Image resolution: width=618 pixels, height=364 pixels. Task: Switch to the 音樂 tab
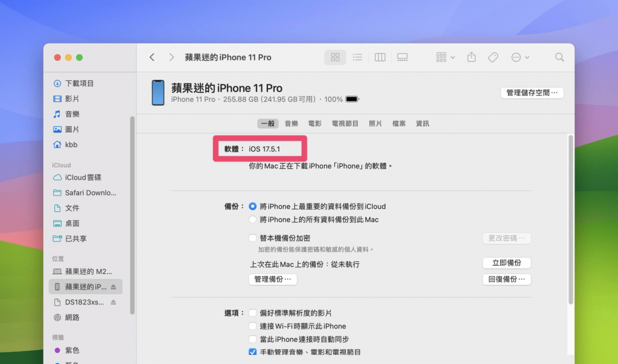tap(291, 123)
